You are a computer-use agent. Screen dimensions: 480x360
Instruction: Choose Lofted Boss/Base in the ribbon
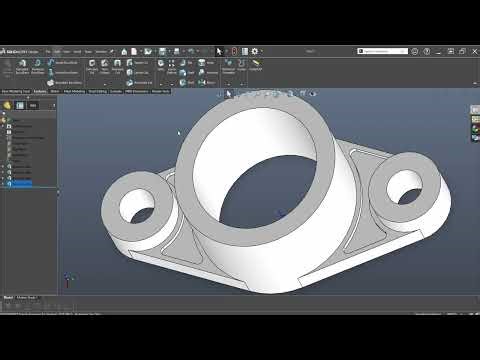coord(63,73)
